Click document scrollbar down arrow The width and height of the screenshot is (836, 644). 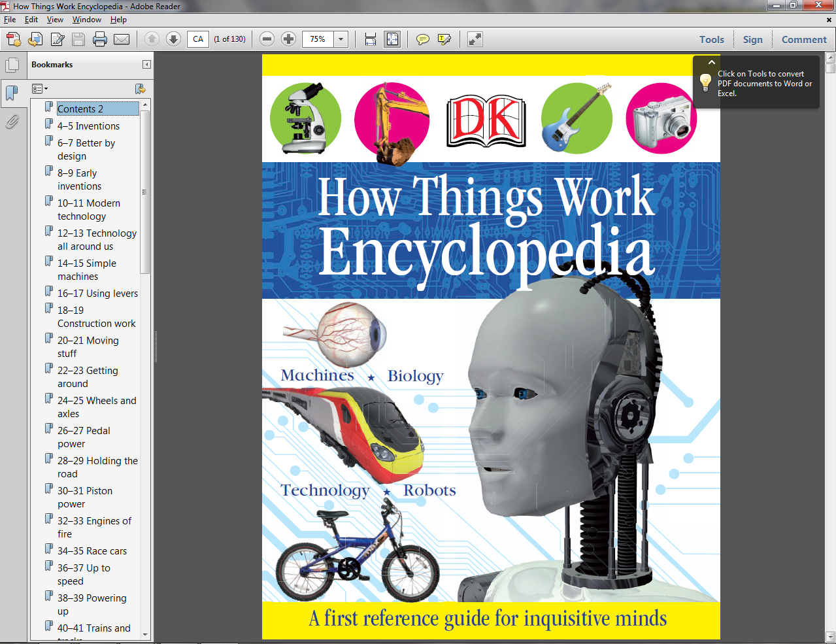(x=830, y=637)
